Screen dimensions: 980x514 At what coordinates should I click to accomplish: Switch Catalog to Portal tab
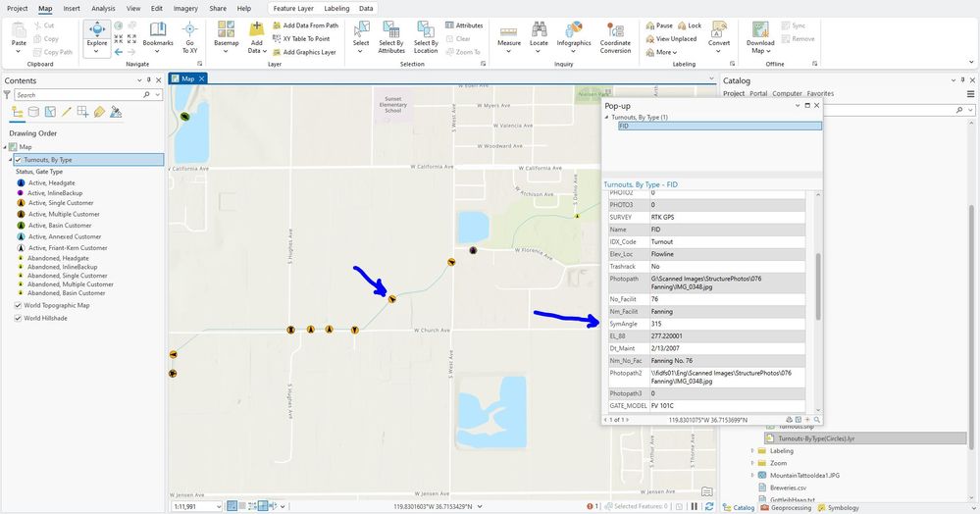(758, 94)
